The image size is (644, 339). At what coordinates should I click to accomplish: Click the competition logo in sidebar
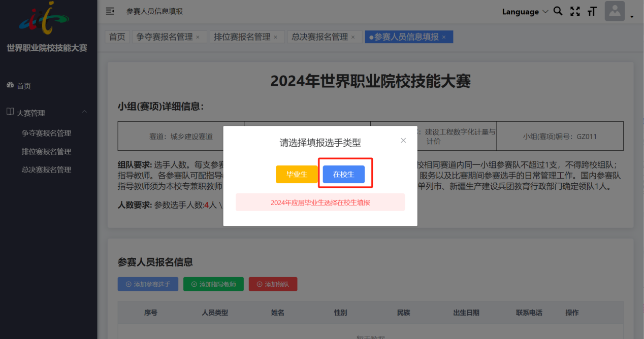(44, 18)
